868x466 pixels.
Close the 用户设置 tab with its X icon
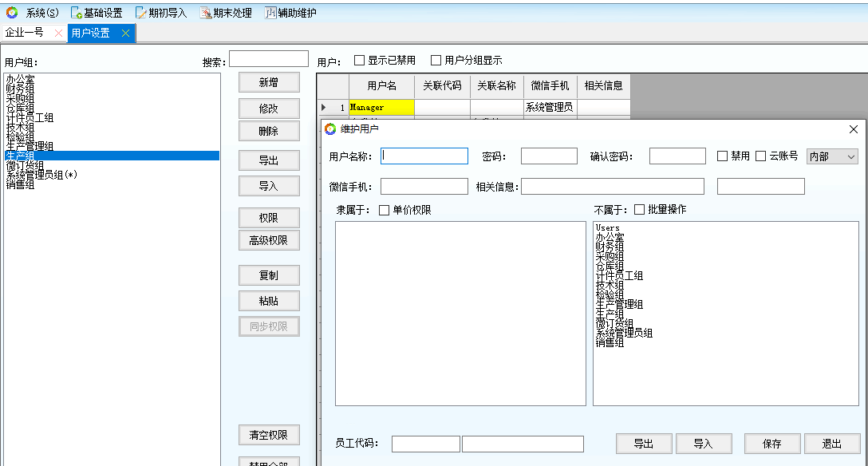coord(125,33)
